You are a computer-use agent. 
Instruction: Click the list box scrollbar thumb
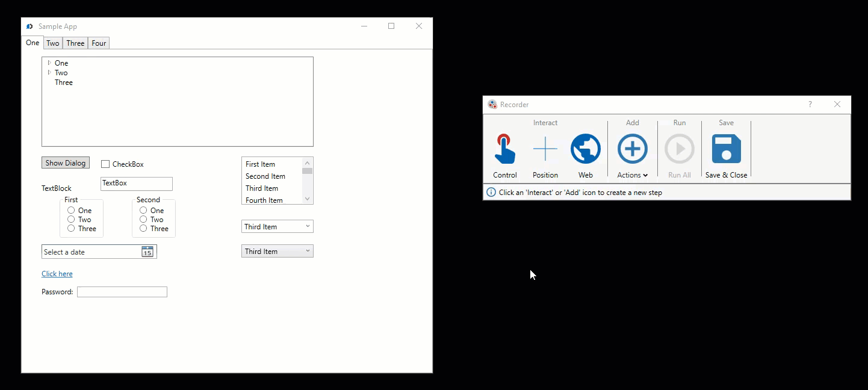(x=308, y=171)
